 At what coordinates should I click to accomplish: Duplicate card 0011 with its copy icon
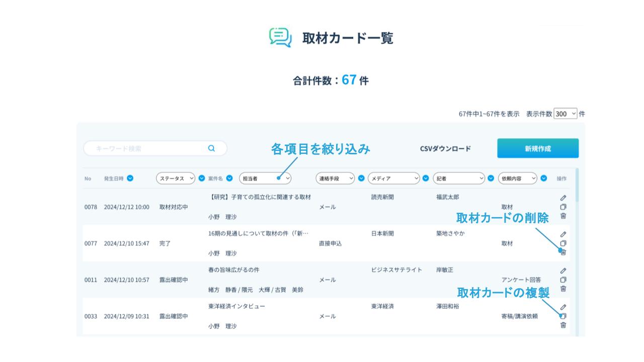point(563,280)
